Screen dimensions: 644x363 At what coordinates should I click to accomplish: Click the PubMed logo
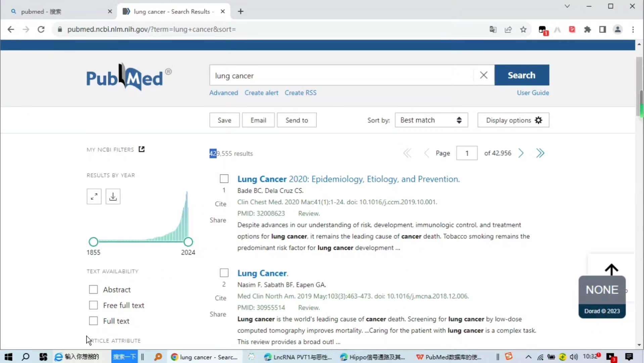(x=129, y=77)
